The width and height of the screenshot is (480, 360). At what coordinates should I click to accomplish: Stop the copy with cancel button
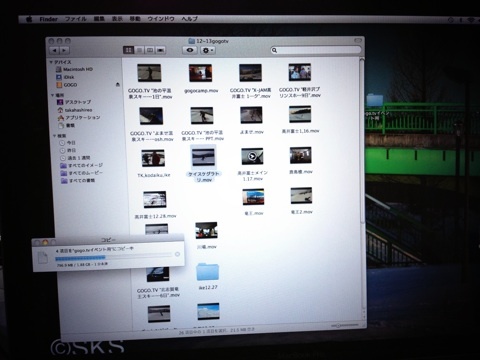[177, 254]
